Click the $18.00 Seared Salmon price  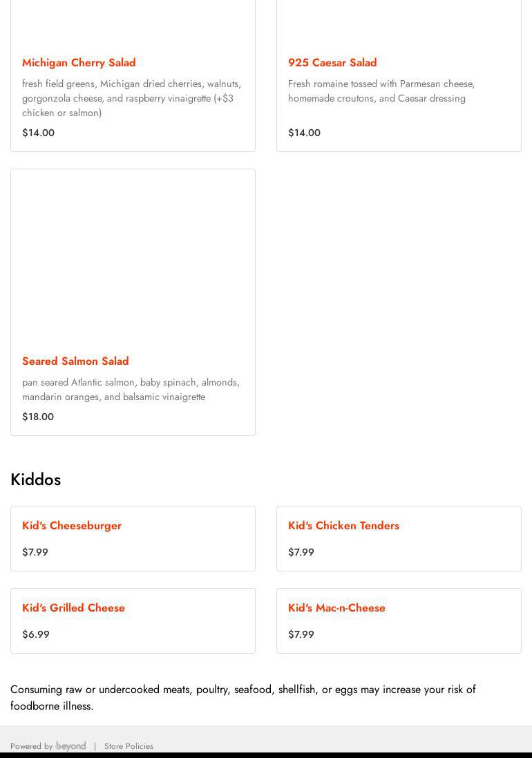38,417
